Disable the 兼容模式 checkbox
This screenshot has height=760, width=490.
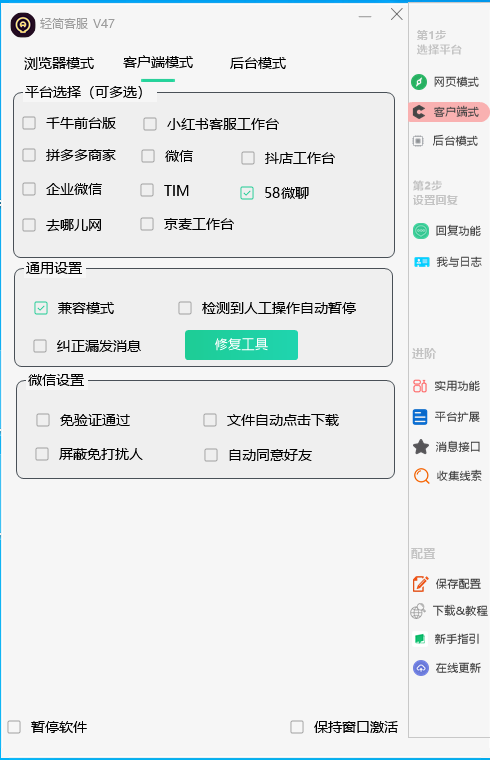(41, 308)
